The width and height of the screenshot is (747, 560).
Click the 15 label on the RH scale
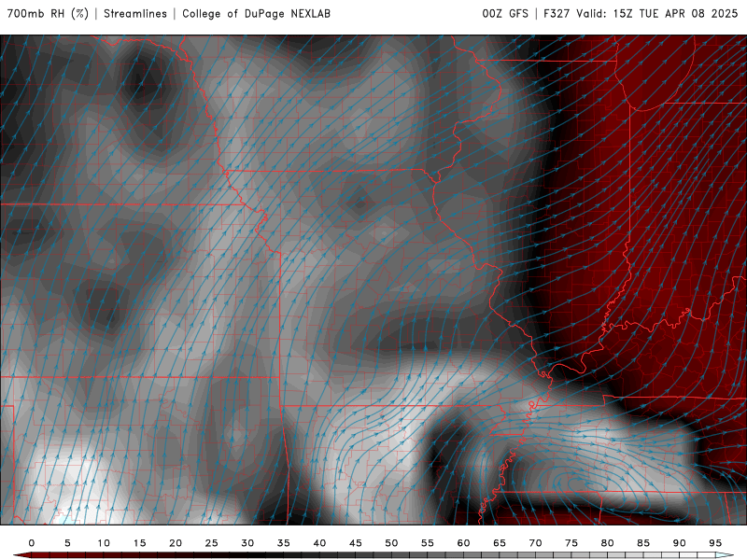coord(139,543)
